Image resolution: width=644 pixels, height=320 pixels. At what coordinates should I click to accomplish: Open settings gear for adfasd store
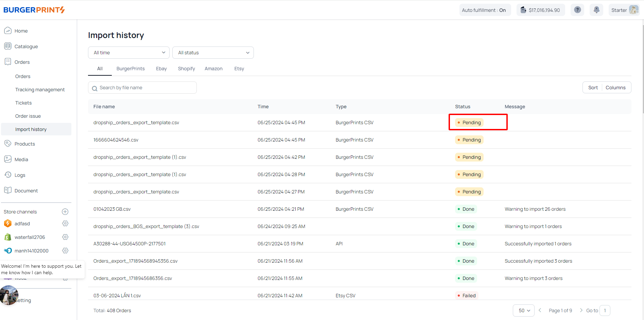click(65, 224)
